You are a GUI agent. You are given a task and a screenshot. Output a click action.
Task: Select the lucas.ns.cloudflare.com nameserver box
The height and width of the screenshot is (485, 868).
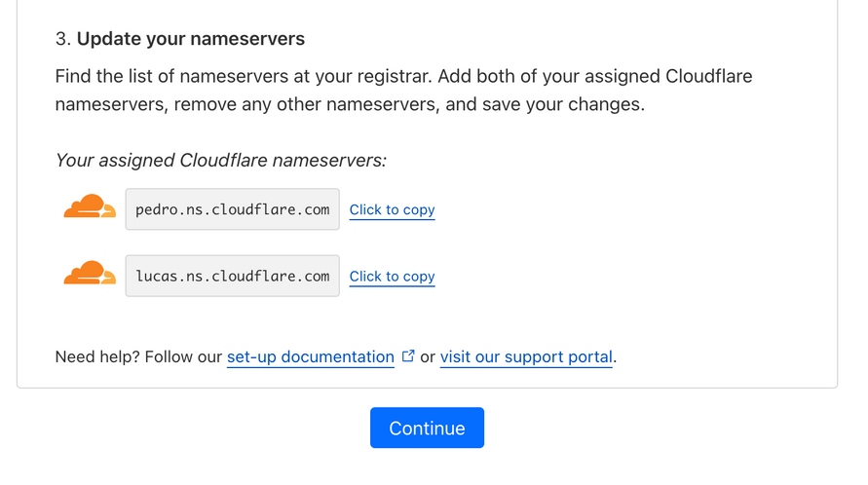click(x=232, y=277)
